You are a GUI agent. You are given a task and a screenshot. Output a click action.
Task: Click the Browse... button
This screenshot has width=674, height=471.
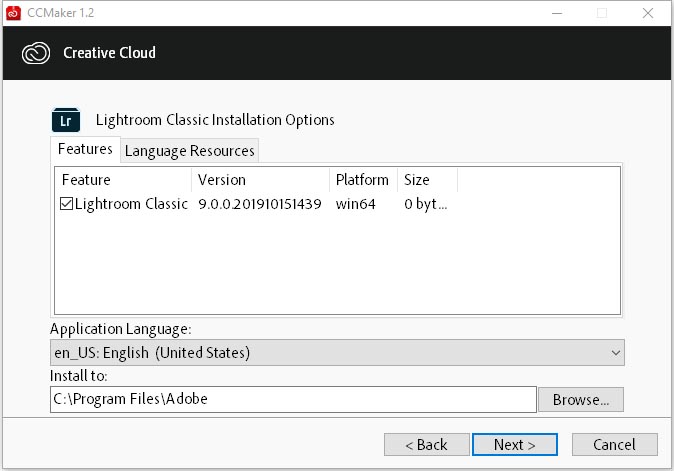pyautogui.click(x=581, y=400)
